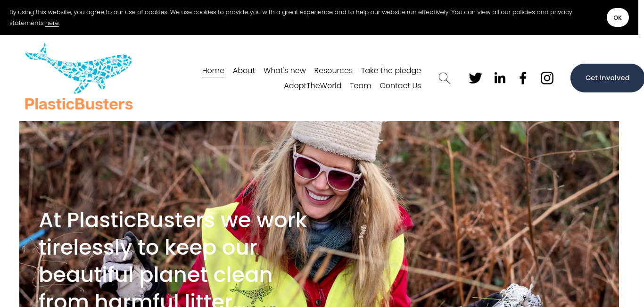Open the Instagram icon link

tap(547, 78)
